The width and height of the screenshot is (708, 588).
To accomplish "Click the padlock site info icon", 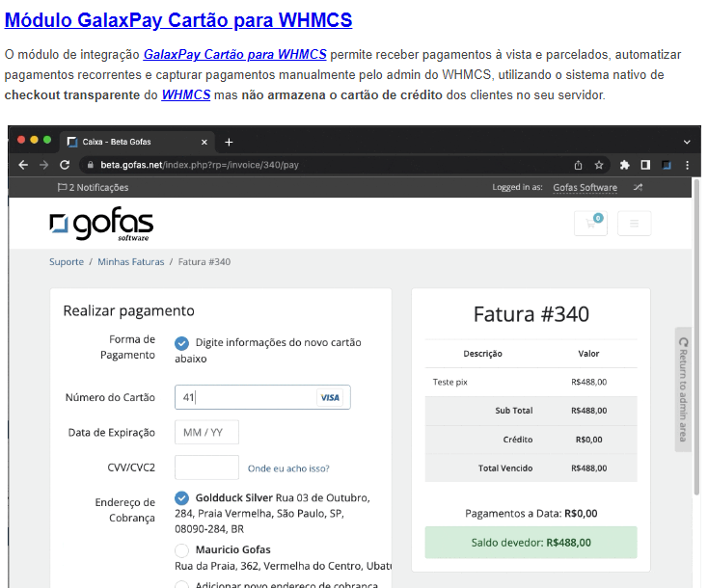I will coord(91,165).
